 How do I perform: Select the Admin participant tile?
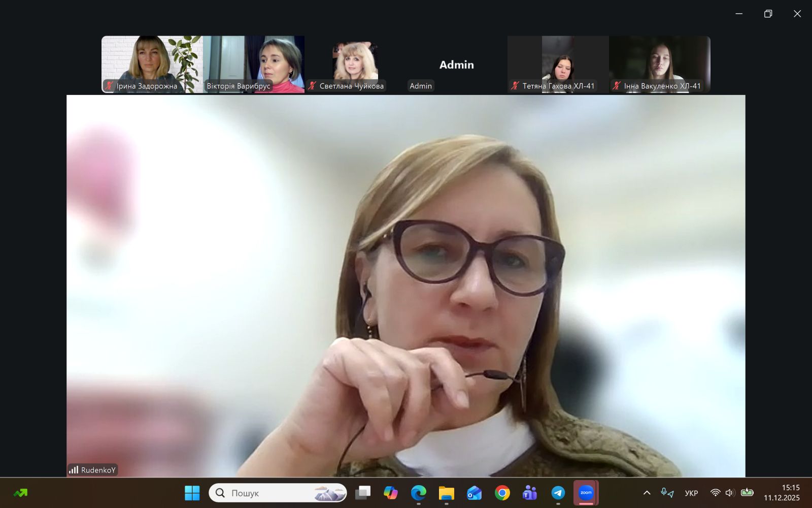coord(456,64)
